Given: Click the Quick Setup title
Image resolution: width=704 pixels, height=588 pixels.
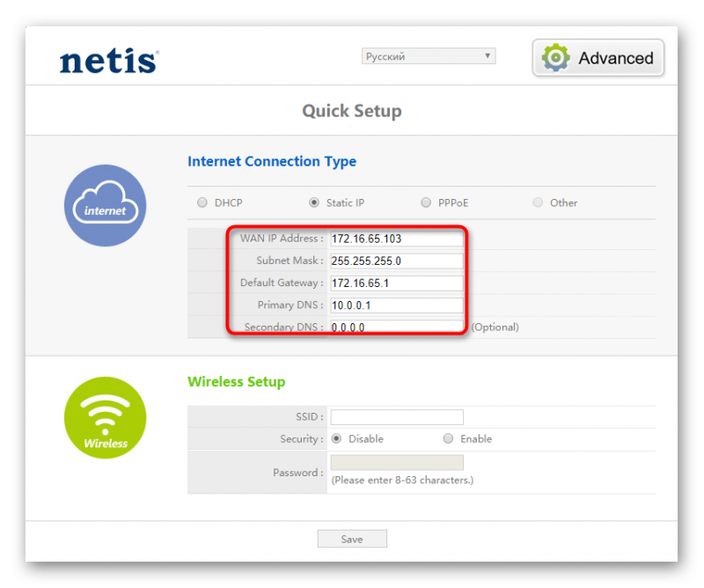Looking at the screenshot, I should pyautogui.click(x=352, y=111).
